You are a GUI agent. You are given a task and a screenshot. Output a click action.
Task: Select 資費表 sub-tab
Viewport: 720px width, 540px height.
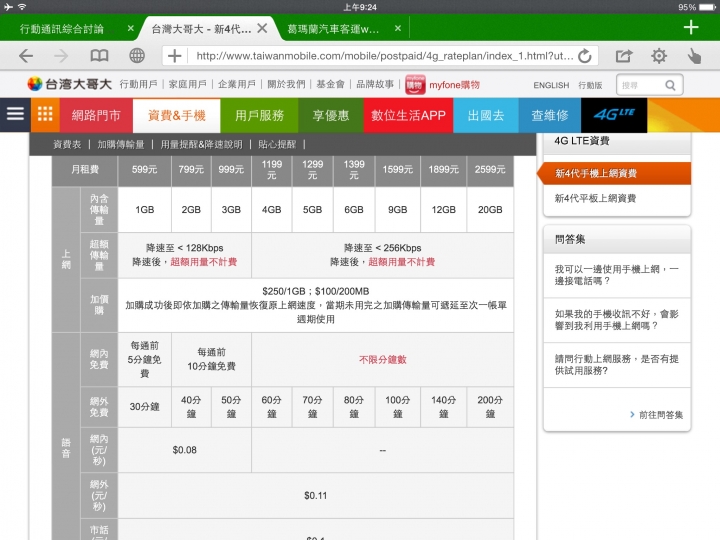coord(67,145)
